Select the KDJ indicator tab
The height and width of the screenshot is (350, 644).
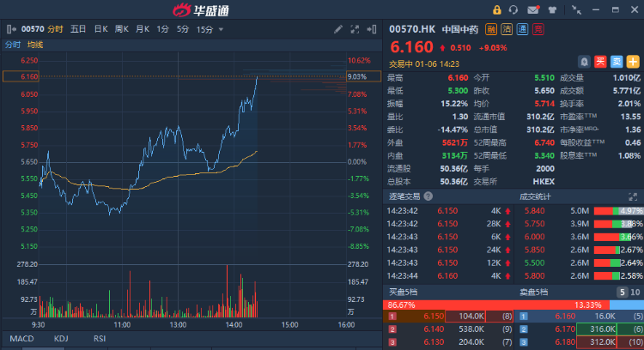click(x=61, y=339)
